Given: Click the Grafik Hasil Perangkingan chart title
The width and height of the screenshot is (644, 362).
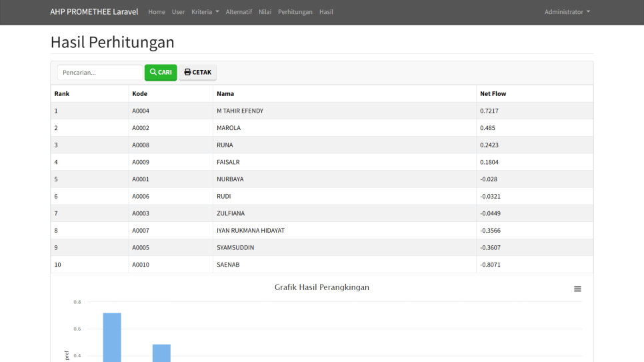Looking at the screenshot, I should click(x=321, y=287).
